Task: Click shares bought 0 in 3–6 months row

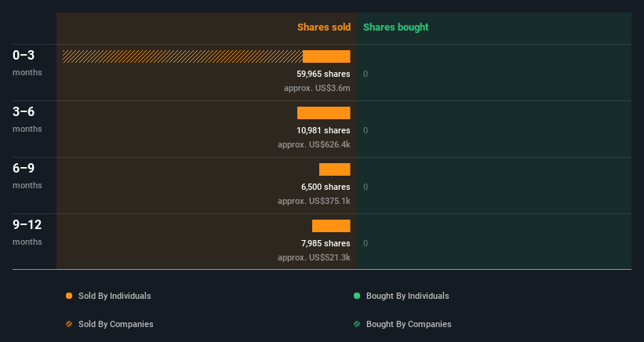Action: click(x=366, y=130)
